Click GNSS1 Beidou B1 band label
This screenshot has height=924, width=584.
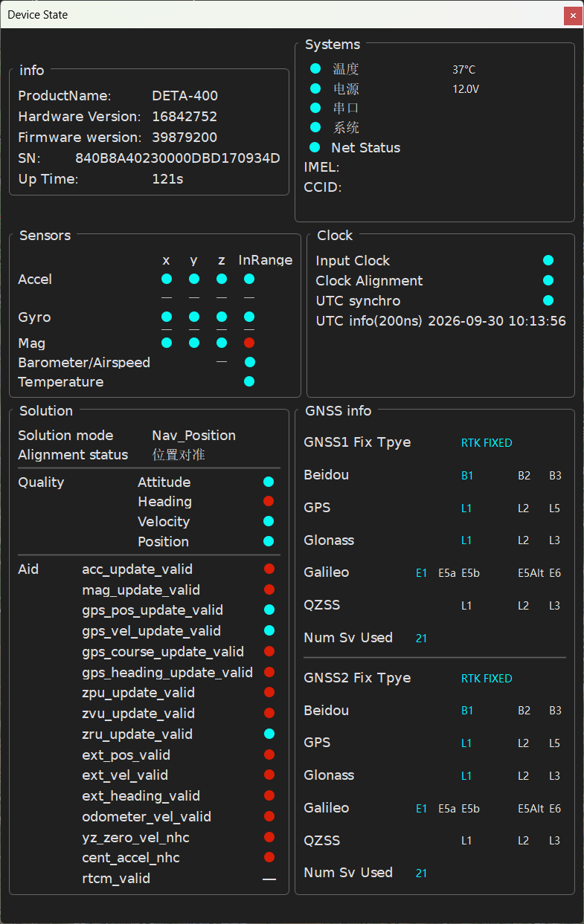click(466, 476)
